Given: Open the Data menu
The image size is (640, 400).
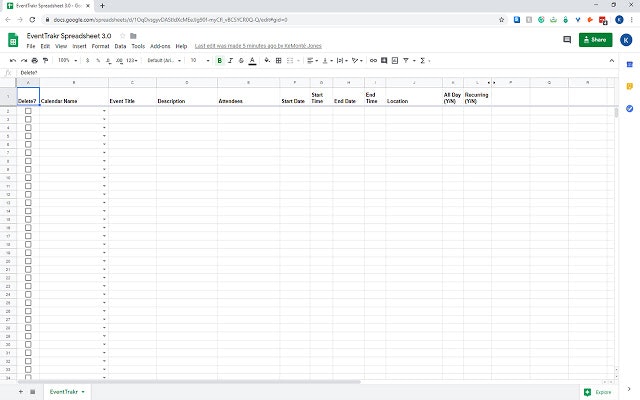Looking at the screenshot, I should coord(120,46).
